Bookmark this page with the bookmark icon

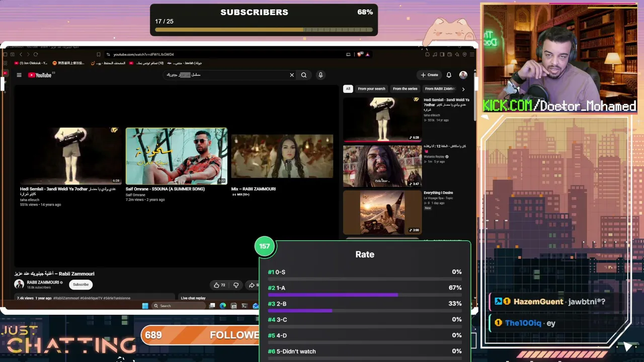[99, 54]
